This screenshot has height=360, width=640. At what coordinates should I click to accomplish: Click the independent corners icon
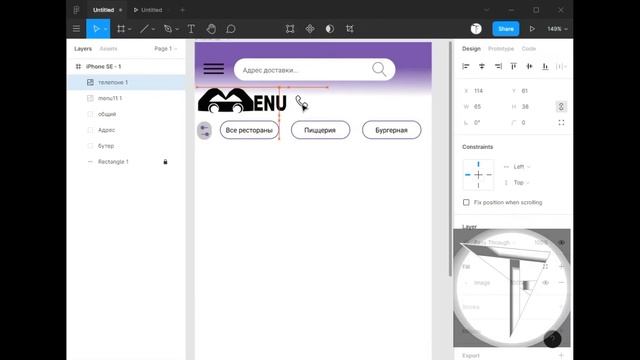pyautogui.click(x=561, y=122)
